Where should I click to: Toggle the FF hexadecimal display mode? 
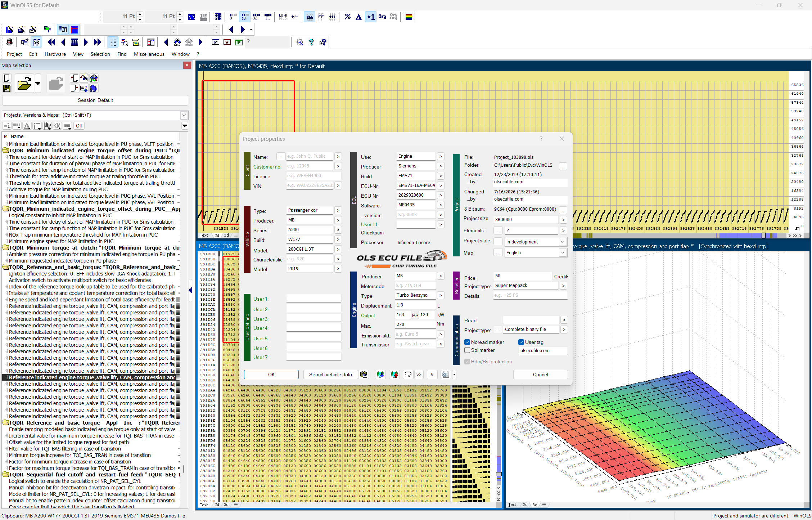coord(321,17)
